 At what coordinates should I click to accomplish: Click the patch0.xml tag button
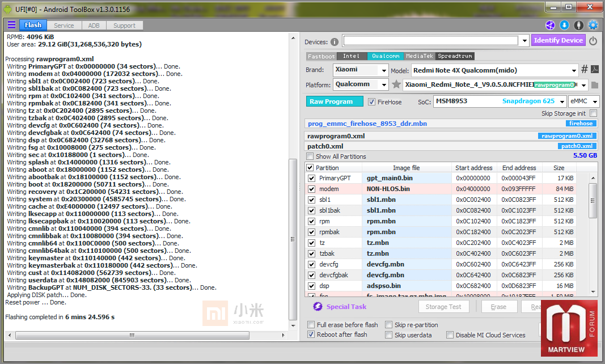tap(577, 146)
